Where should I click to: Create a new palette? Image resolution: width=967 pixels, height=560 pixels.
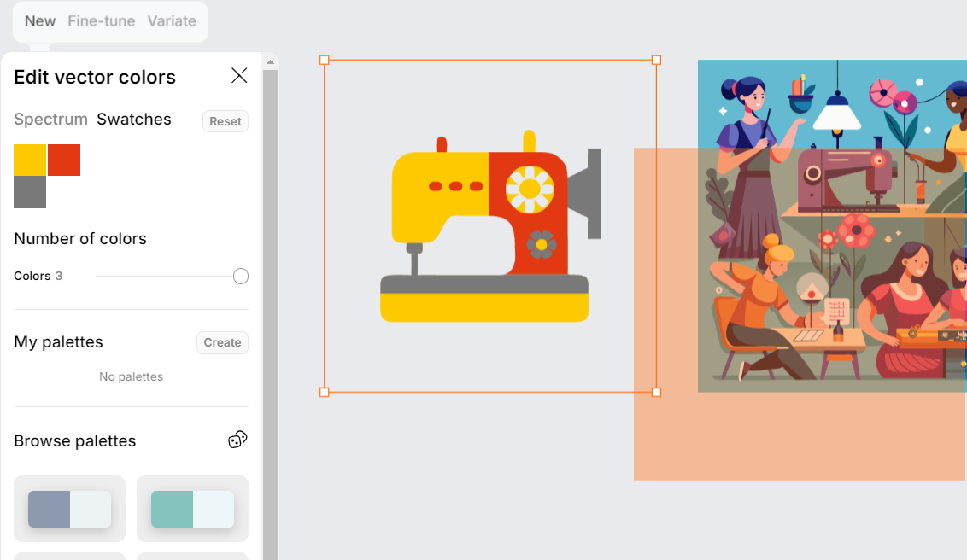pyautogui.click(x=222, y=342)
